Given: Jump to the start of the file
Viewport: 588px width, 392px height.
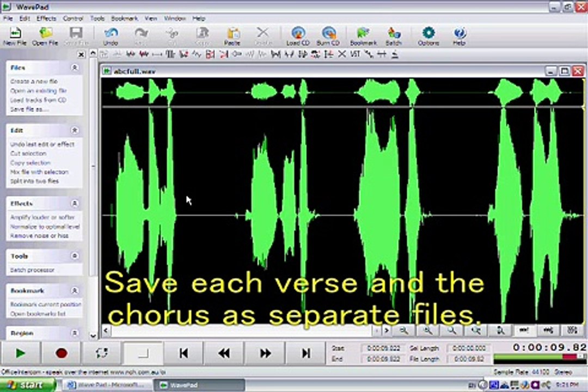Looking at the screenshot, I should coord(183,353).
